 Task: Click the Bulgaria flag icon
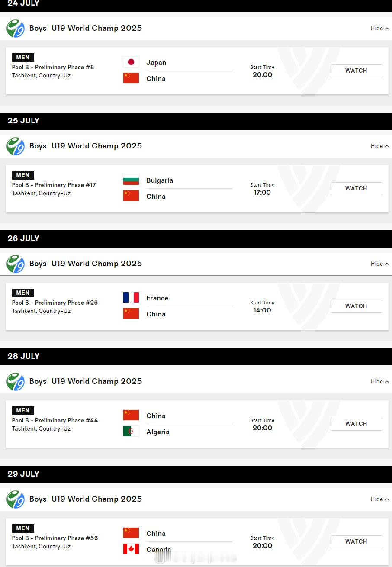[x=131, y=180]
